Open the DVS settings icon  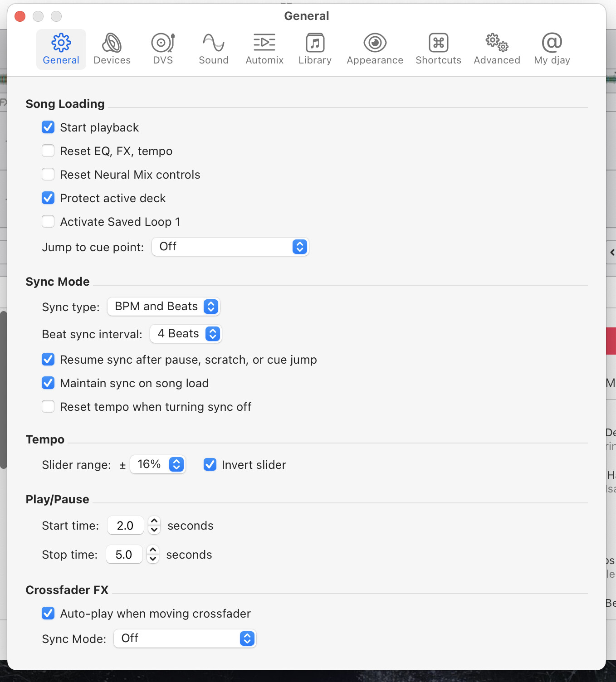(x=163, y=43)
